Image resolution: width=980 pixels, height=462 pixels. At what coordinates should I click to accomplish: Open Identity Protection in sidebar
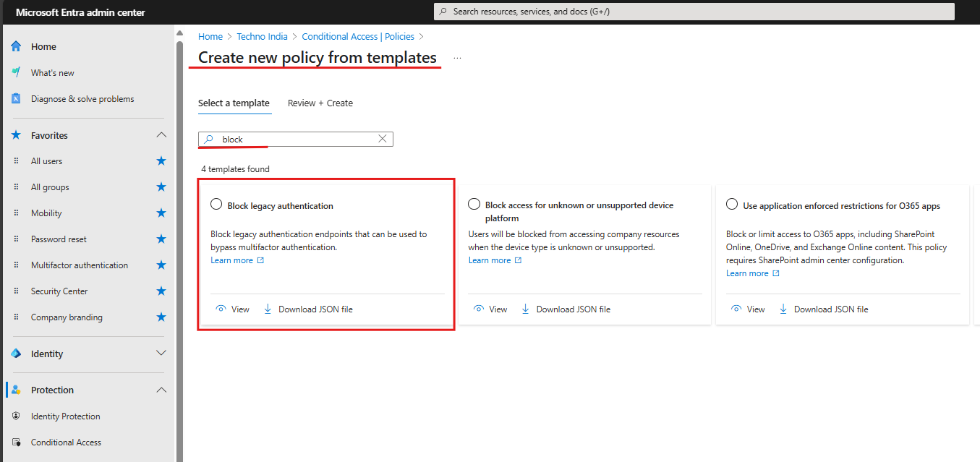[66, 416]
